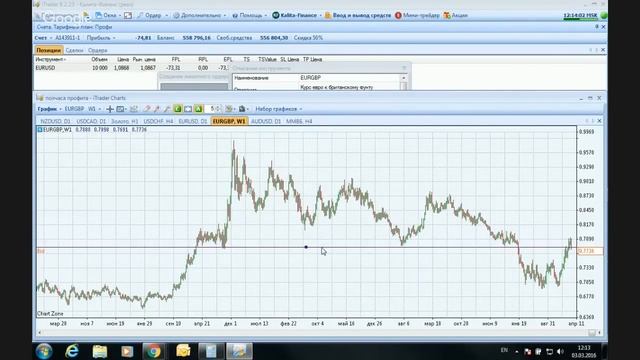Open Google Chrome from the taskbar
The height and width of the screenshot is (360, 640).
153,351
